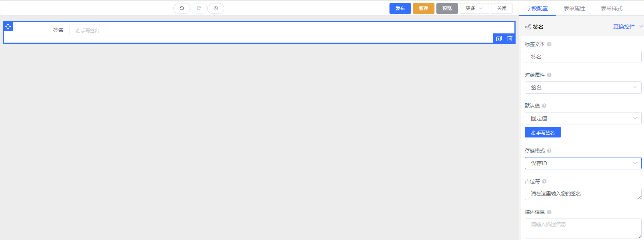The width and height of the screenshot is (644, 240).
Task: Open the 对象属性 dropdown
Action: [x=583, y=88]
